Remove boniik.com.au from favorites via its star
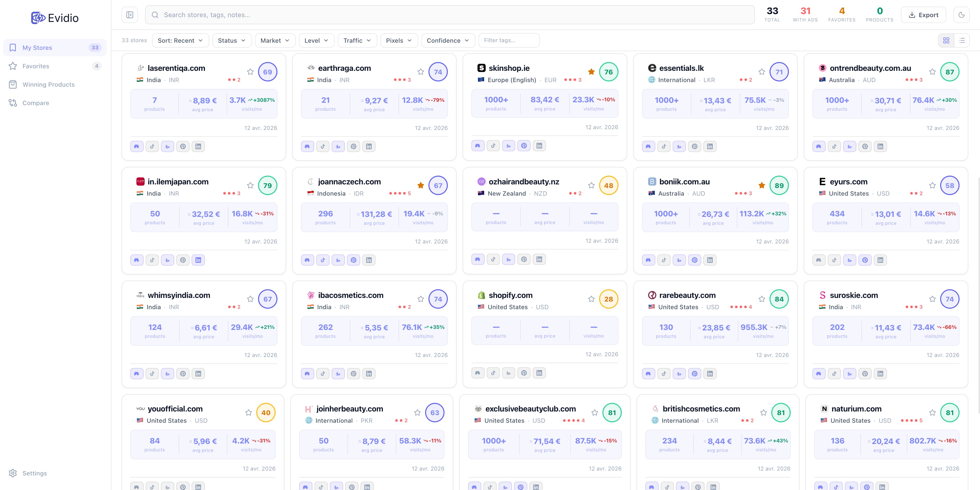The height and width of the screenshot is (490, 980). [762, 185]
